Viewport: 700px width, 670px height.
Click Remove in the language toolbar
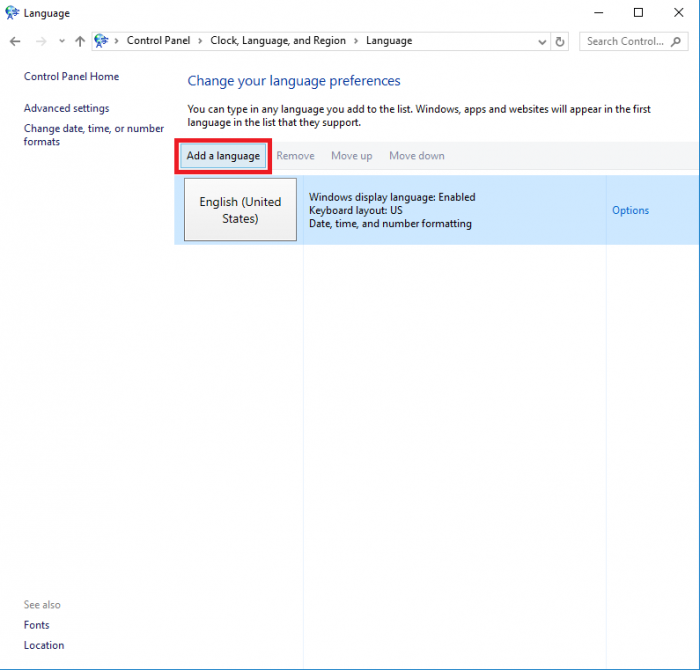(295, 156)
